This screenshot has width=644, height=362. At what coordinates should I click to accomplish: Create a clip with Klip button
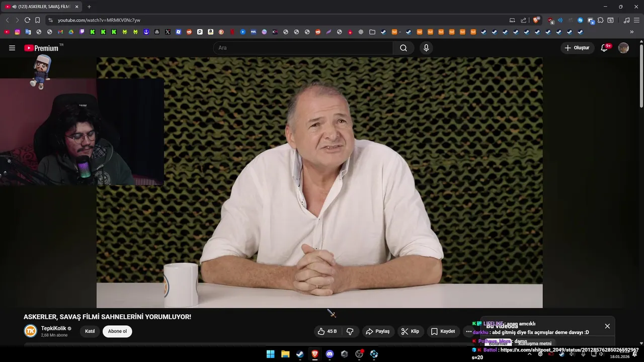[410, 331]
